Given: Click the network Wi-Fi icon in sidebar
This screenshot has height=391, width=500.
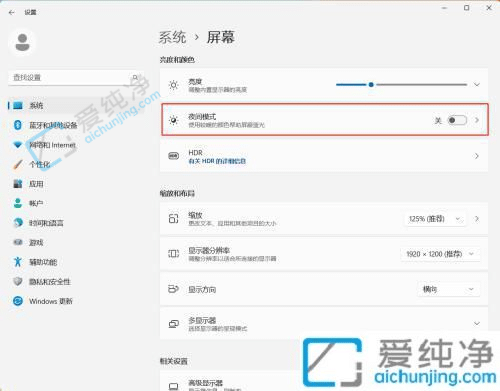Looking at the screenshot, I should pos(18,145).
